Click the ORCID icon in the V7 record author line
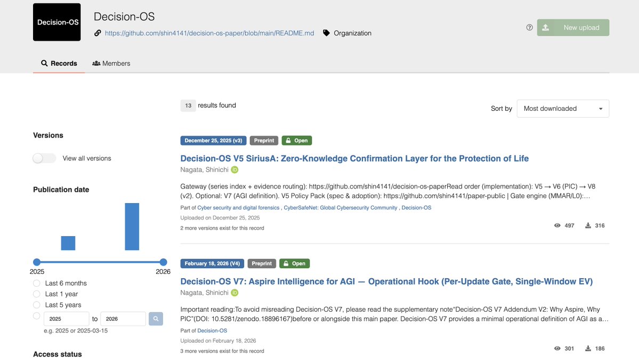This screenshot has height=364, width=639. coord(234,293)
